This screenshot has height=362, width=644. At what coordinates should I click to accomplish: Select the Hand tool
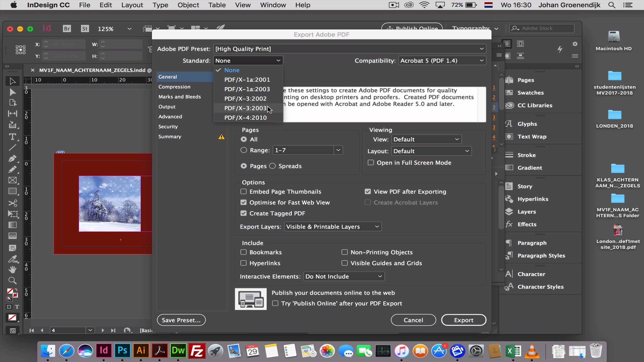(12, 269)
